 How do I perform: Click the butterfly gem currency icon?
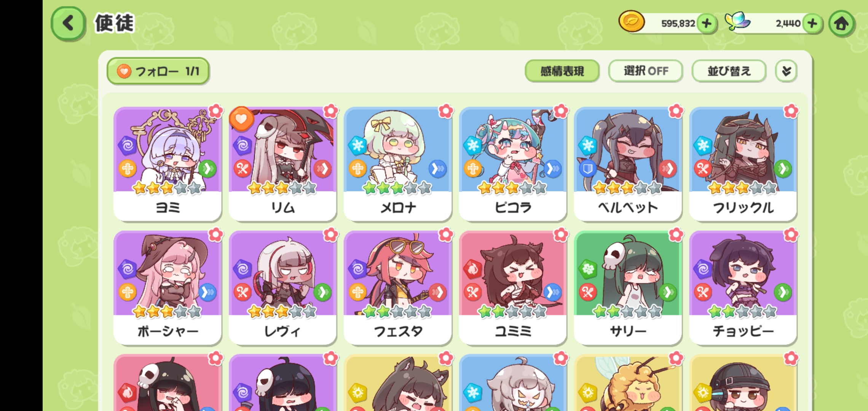pos(737,21)
